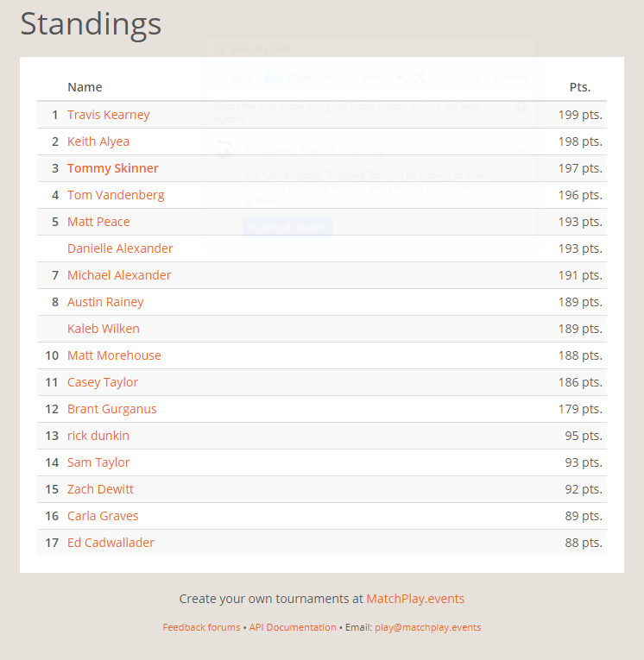The width and height of the screenshot is (644, 660).
Task: Select Austin Rainey in the standings
Action: tap(105, 302)
